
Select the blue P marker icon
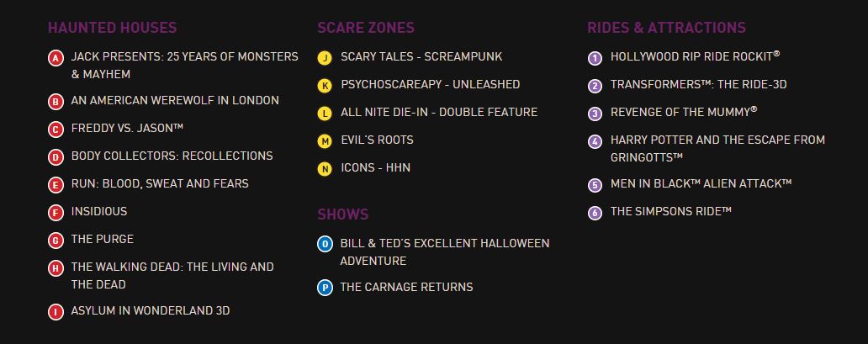pyautogui.click(x=325, y=288)
